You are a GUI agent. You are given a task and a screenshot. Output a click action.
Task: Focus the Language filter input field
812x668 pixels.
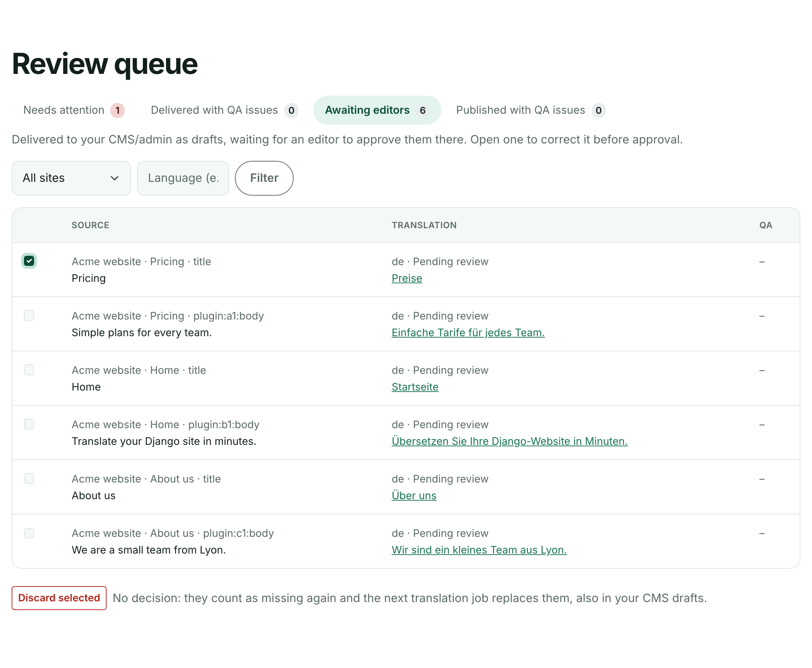pos(183,178)
